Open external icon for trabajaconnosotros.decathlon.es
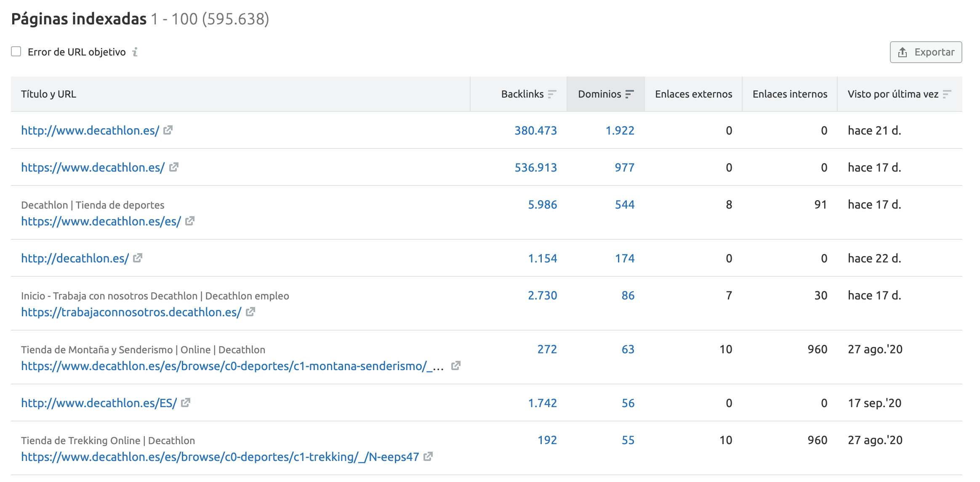 point(250,312)
